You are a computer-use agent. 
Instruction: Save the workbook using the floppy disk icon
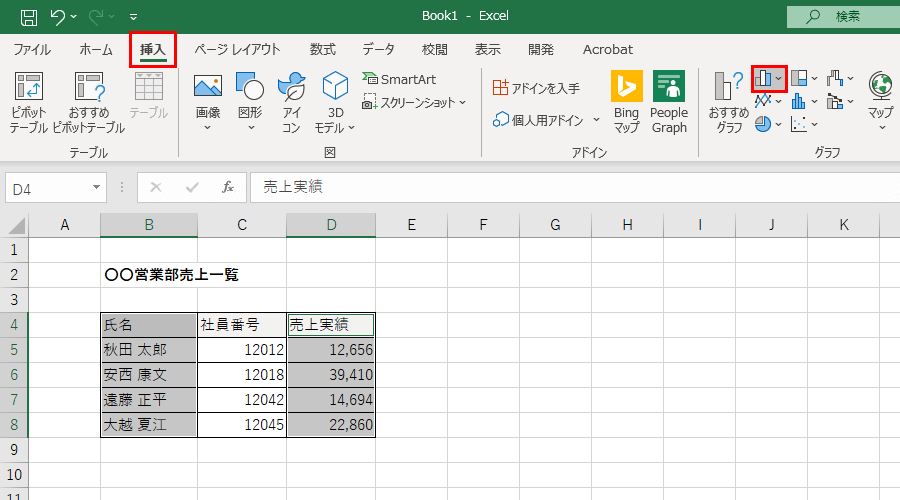coord(29,17)
